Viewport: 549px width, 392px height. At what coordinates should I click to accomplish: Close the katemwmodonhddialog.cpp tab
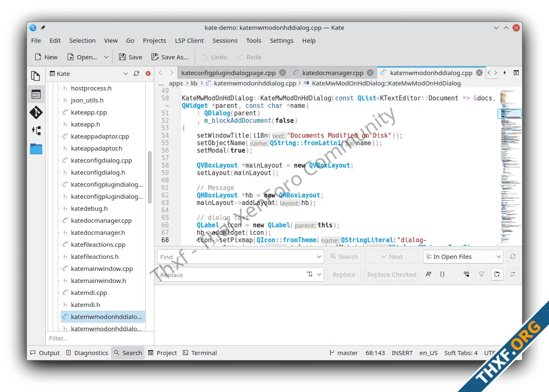(x=479, y=73)
